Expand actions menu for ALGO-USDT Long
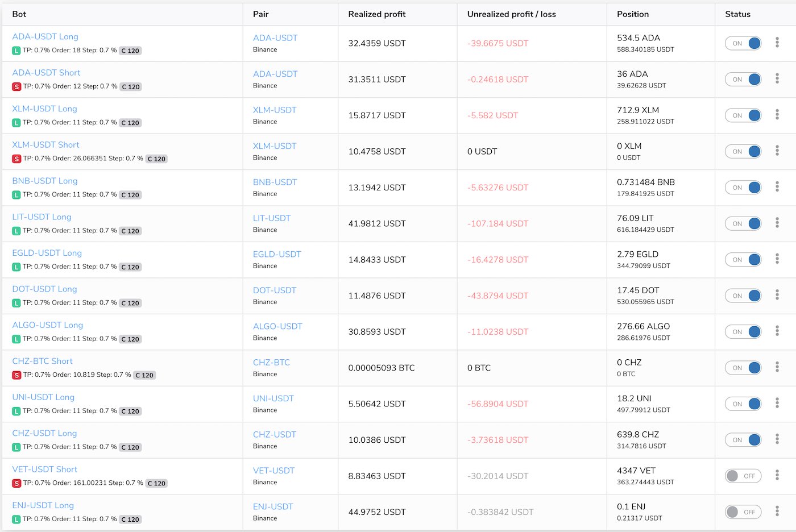 [777, 331]
